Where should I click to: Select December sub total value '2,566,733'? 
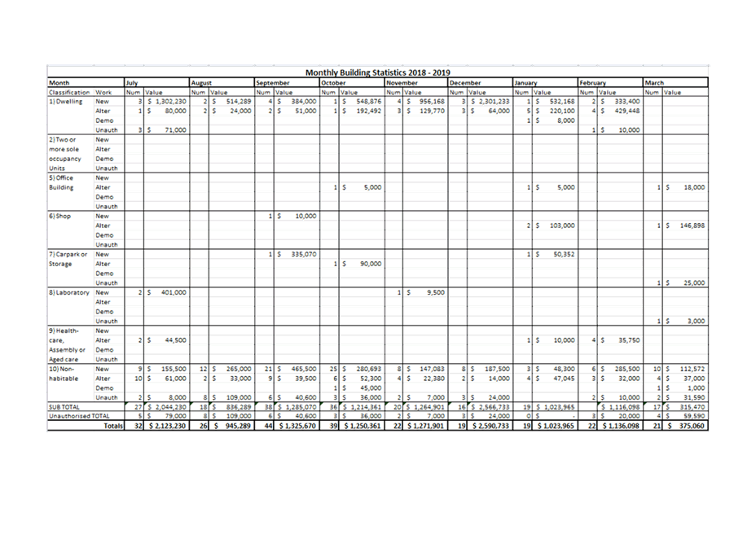pyautogui.click(x=494, y=407)
